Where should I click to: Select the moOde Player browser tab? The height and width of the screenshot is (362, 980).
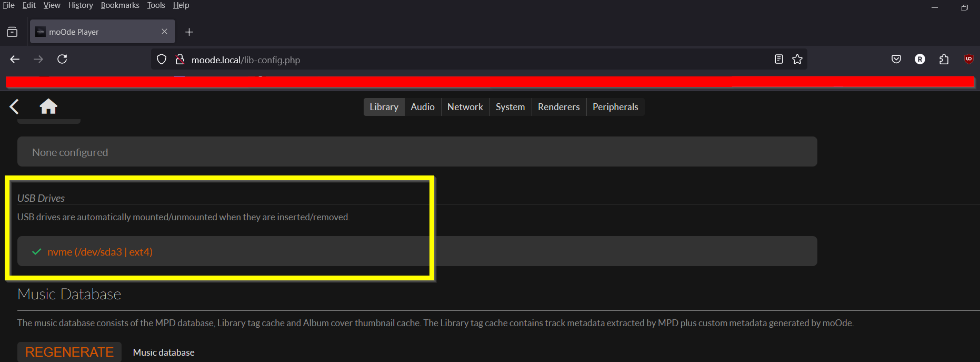103,32
